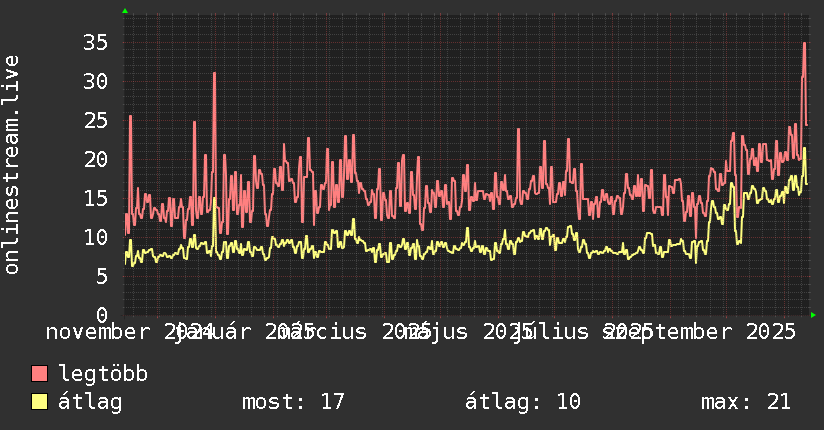The image size is (824, 430).
Task: Click the y-axis label 5
Action: tap(102, 276)
